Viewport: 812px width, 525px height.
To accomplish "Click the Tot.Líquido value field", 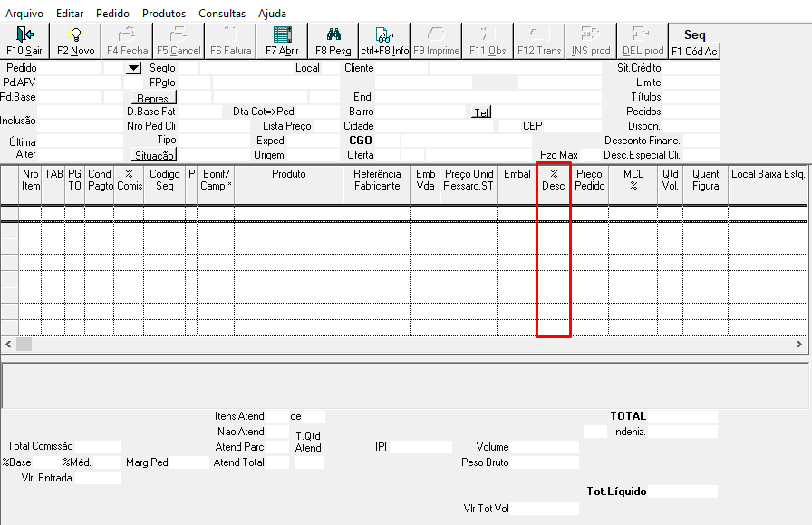I will [682, 491].
